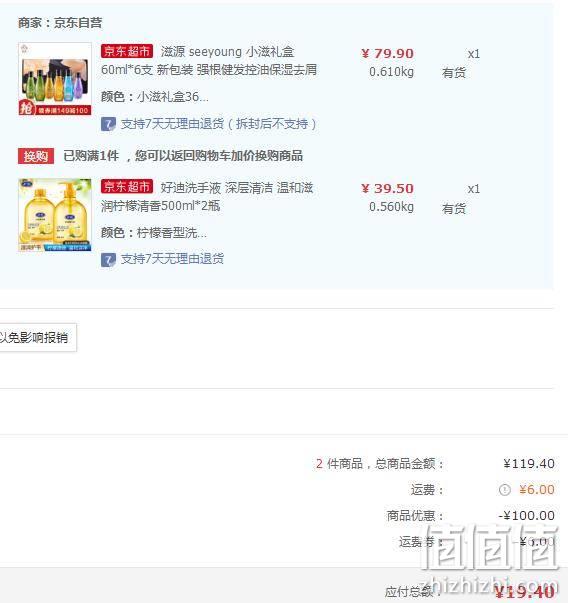Click the 抢 promo badge on shampoo thumbnail
Screen dimensions: 568x603
(27, 108)
